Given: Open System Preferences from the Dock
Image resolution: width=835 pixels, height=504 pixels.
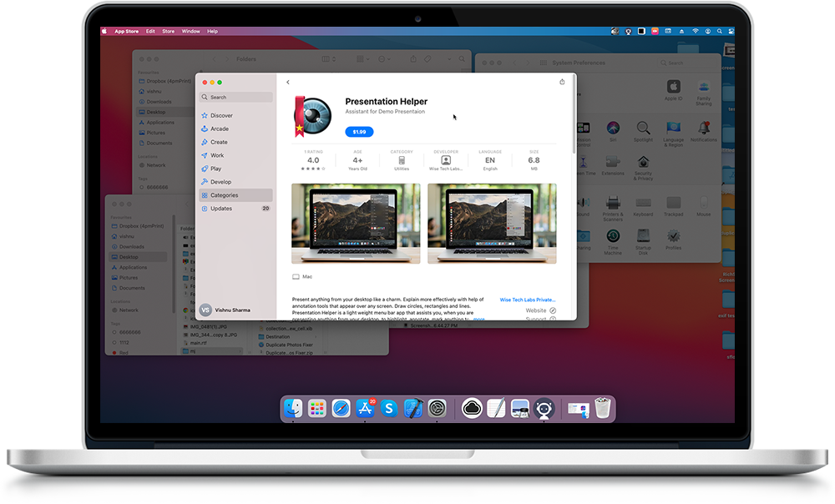Looking at the screenshot, I should (438, 409).
